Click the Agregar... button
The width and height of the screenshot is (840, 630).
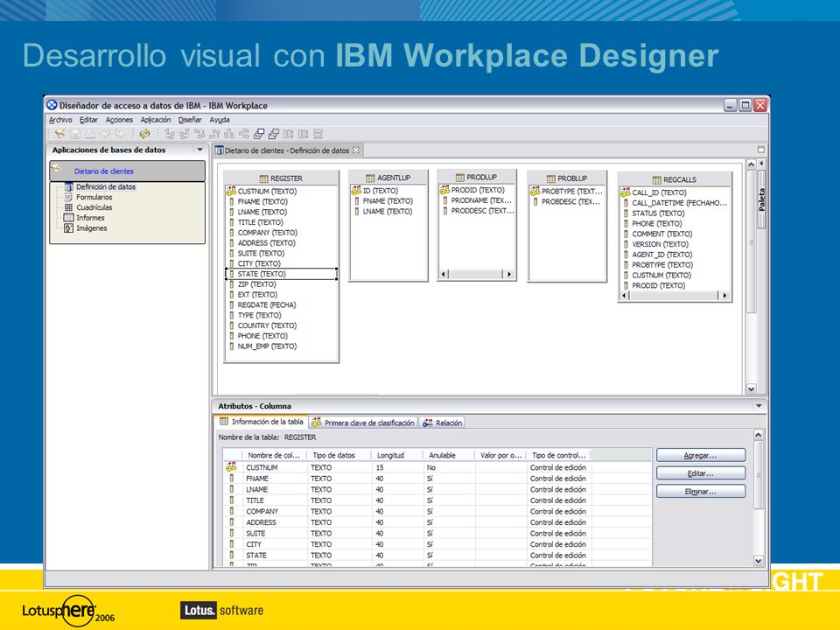click(701, 455)
